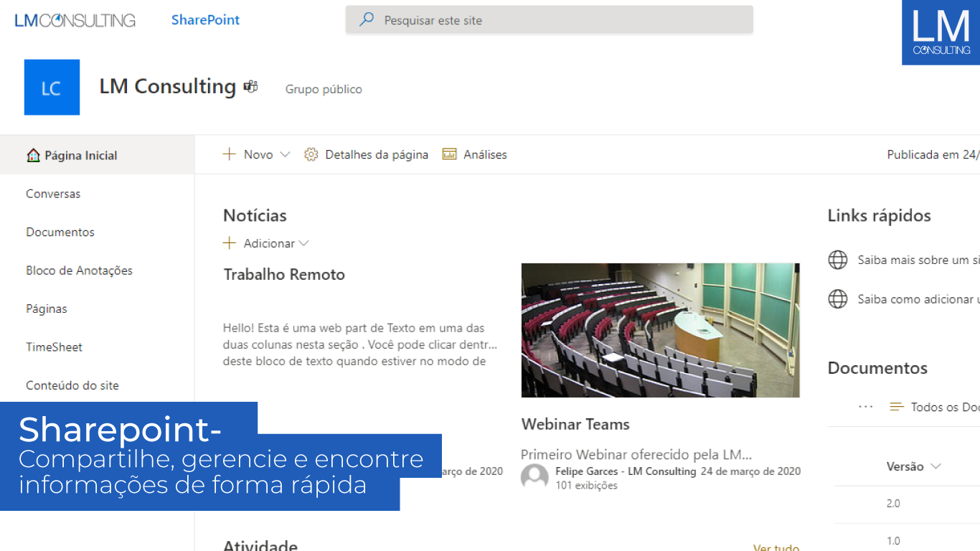
Task: Click the Pesquisar este site search field
Action: (550, 20)
